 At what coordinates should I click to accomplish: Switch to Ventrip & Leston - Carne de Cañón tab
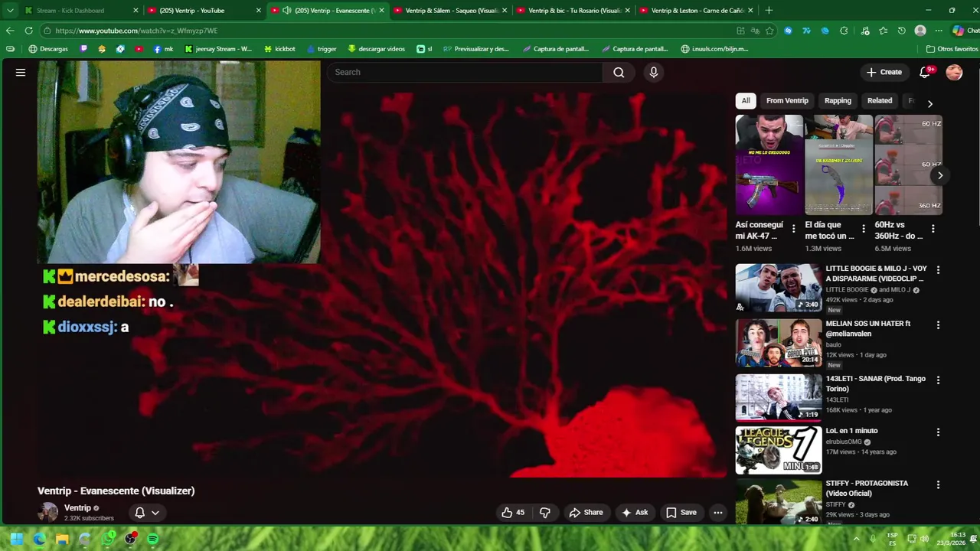coord(698,10)
